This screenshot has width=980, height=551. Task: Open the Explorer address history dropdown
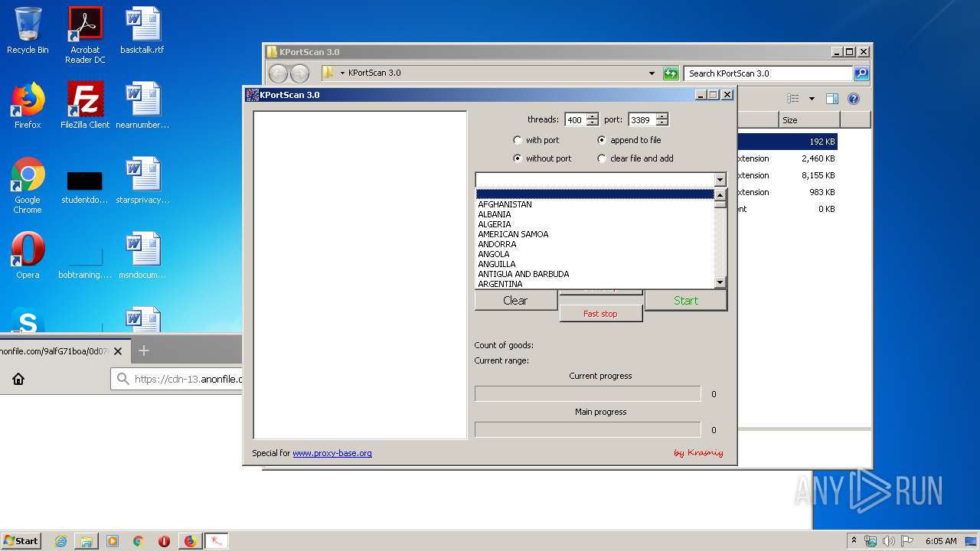click(x=652, y=73)
